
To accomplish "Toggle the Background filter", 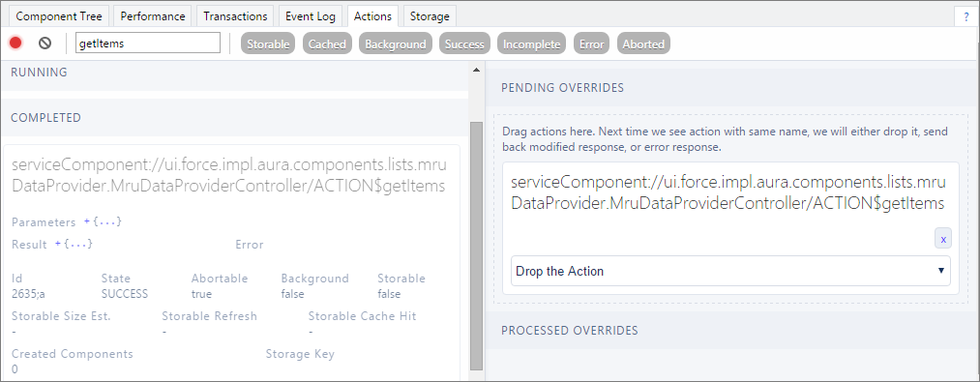I will 396,44.
